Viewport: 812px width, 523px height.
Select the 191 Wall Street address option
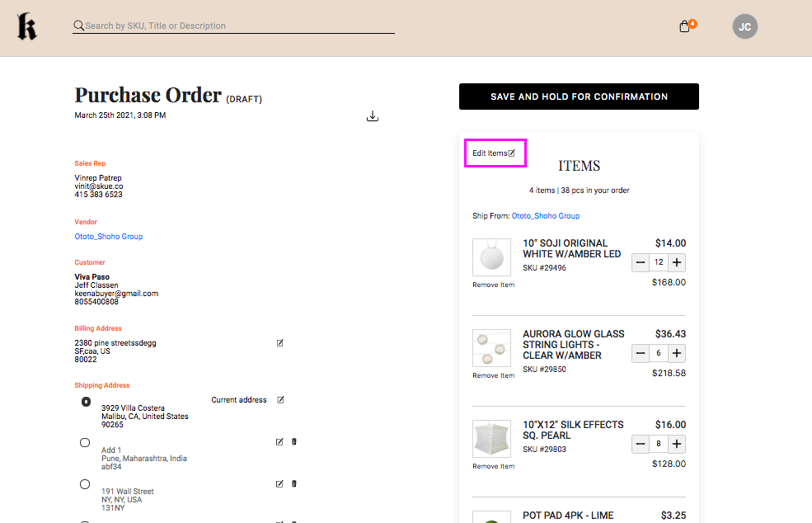point(85,484)
